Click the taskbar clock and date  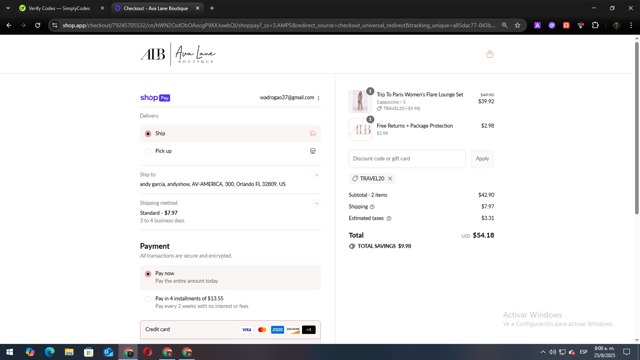tap(604, 352)
